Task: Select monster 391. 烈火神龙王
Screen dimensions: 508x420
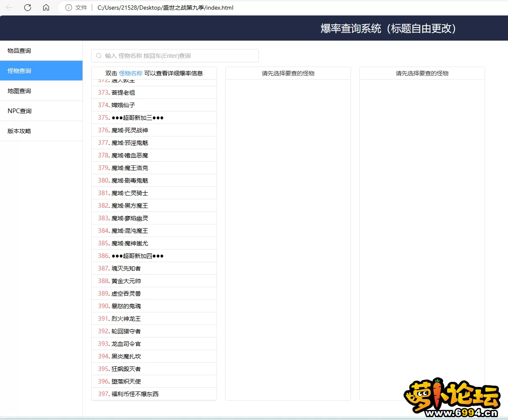Action: click(154, 319)
